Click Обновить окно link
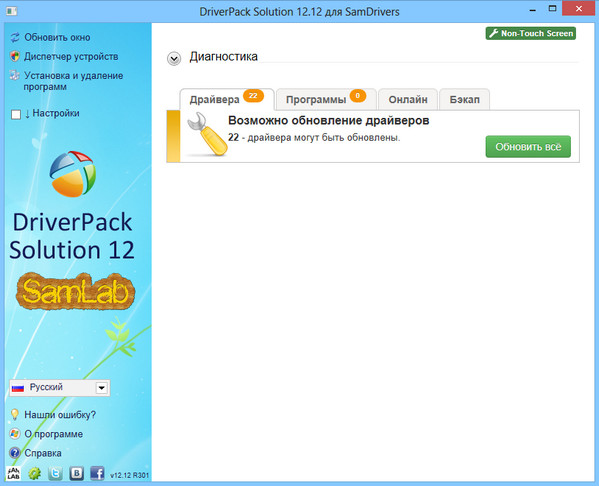The image size is (599, 486). coord(57,37)
